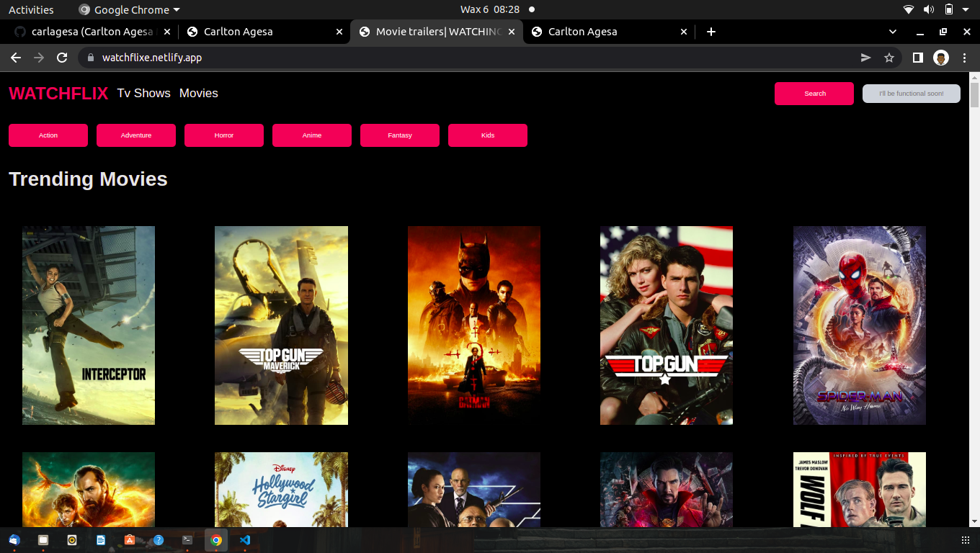Filter by the Kids genre
Viewport: 980px width, 553px height.
tap(488, 135)
